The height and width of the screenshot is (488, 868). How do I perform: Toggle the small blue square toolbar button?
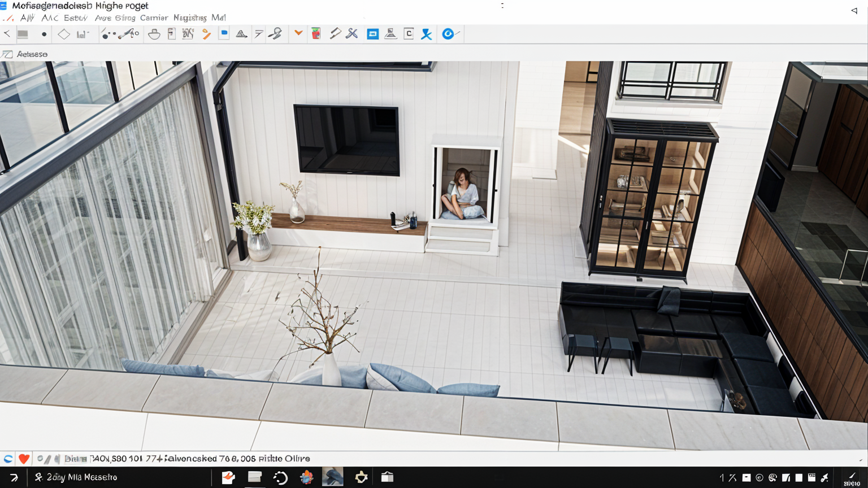224,34
